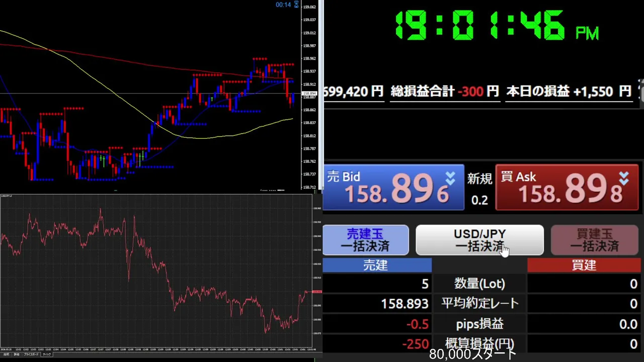
Task: Click the sell estimated loss -250
Action: 416,344
